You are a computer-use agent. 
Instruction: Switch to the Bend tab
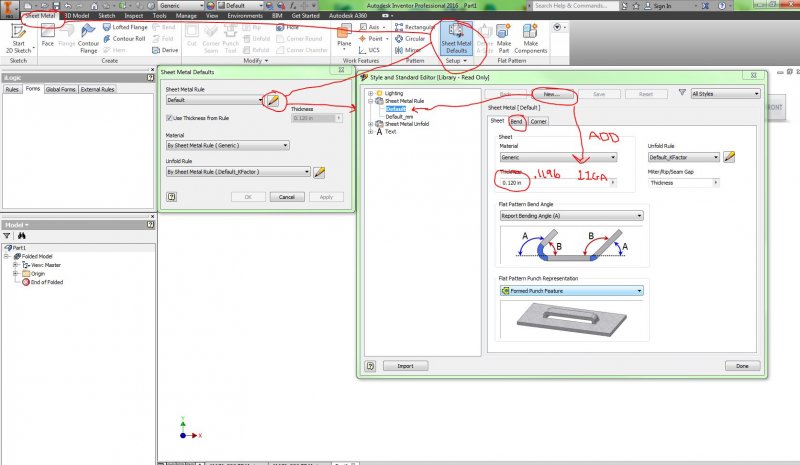click(517, 121)
